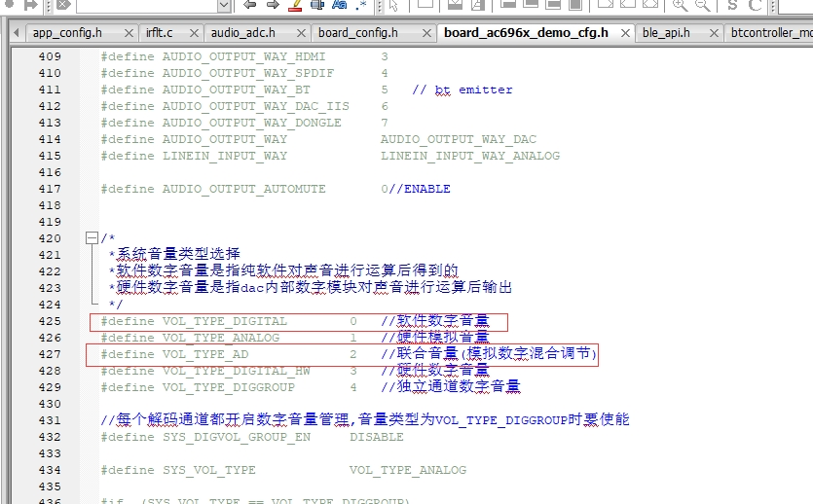Open the search text combo box dropdown
The height and width of the screenshot is (504, 813).
coord(224,5)
